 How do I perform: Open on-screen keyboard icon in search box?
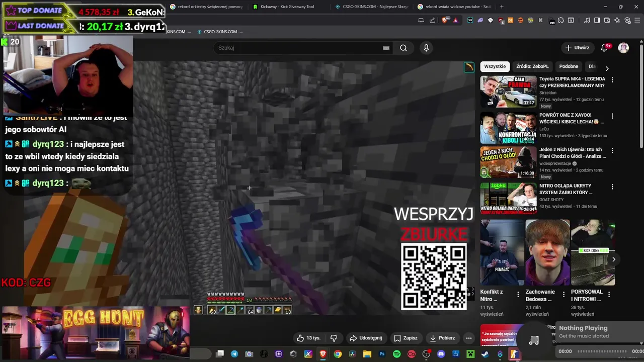point(386,48)
